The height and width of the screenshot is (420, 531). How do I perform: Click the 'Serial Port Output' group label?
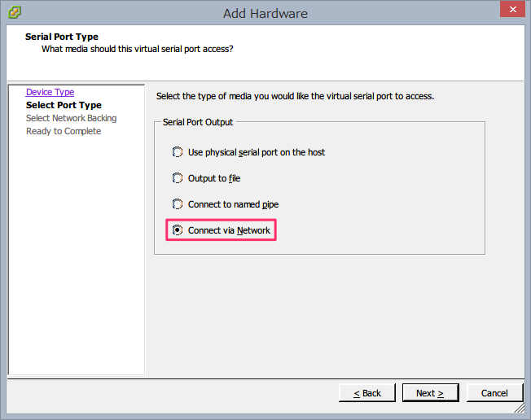(x=198, y=122)
